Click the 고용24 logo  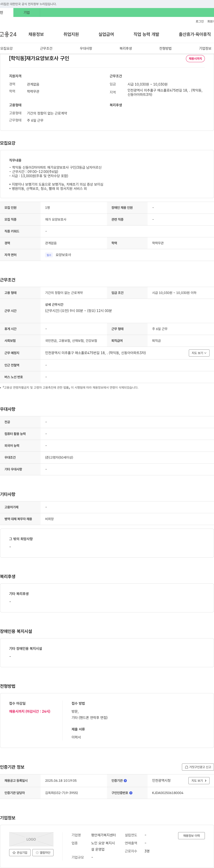tap(8, 34)
